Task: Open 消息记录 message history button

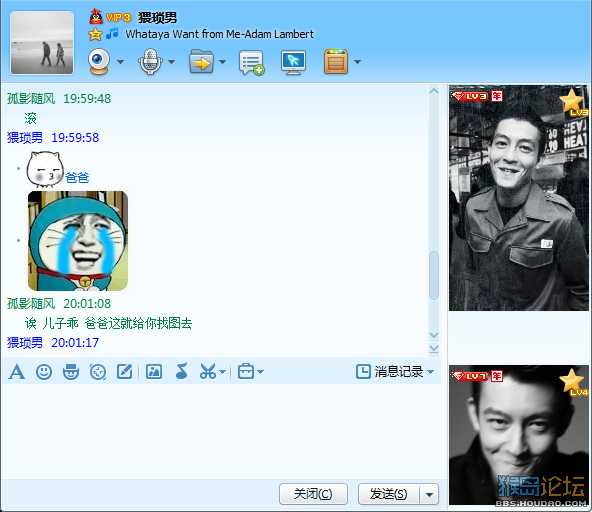Action: coord(390,372)
